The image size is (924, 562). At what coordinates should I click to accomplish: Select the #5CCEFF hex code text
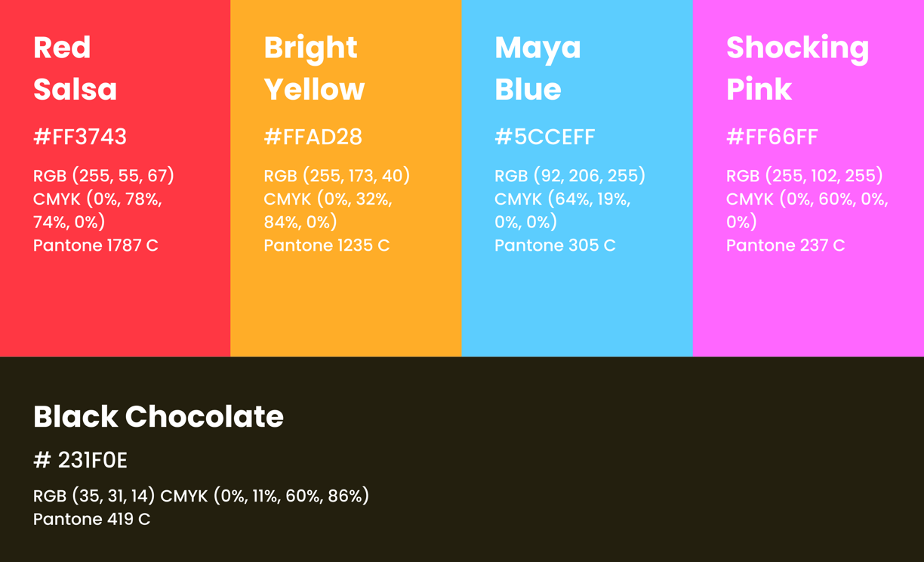pyautogui.click(x=544, y=137)
